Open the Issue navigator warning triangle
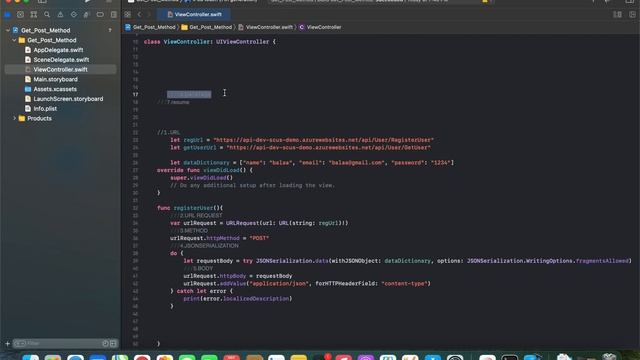 coord(60,15)
